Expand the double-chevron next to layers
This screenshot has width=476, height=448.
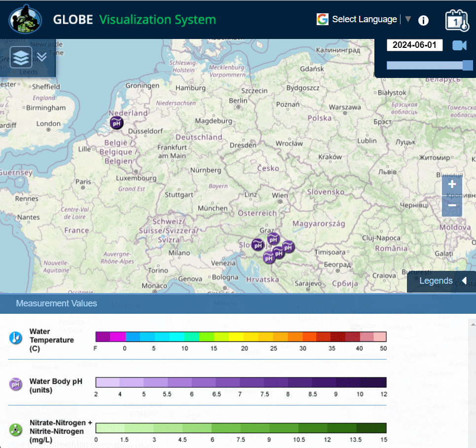point(42,57)
